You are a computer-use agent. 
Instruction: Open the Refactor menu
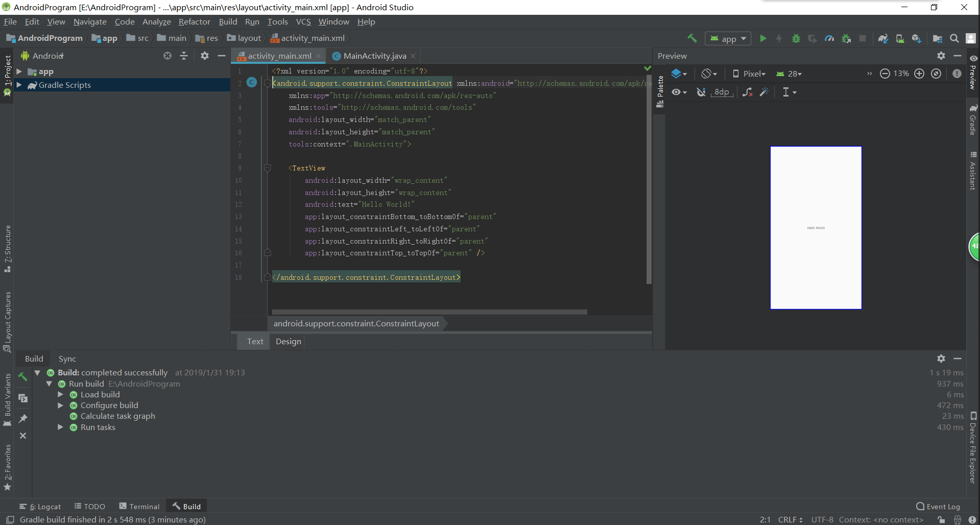(x=194, y=21)
